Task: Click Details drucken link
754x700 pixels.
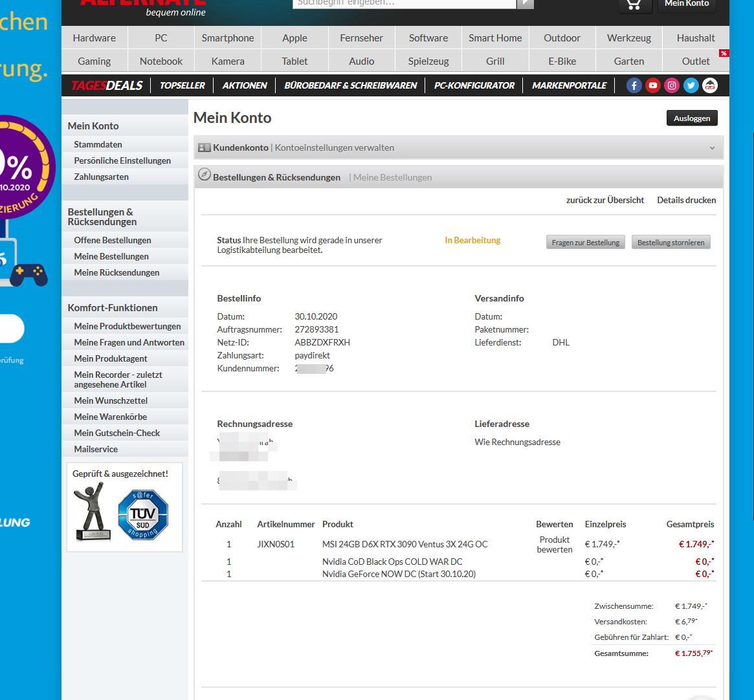Action: coord(686,200)
